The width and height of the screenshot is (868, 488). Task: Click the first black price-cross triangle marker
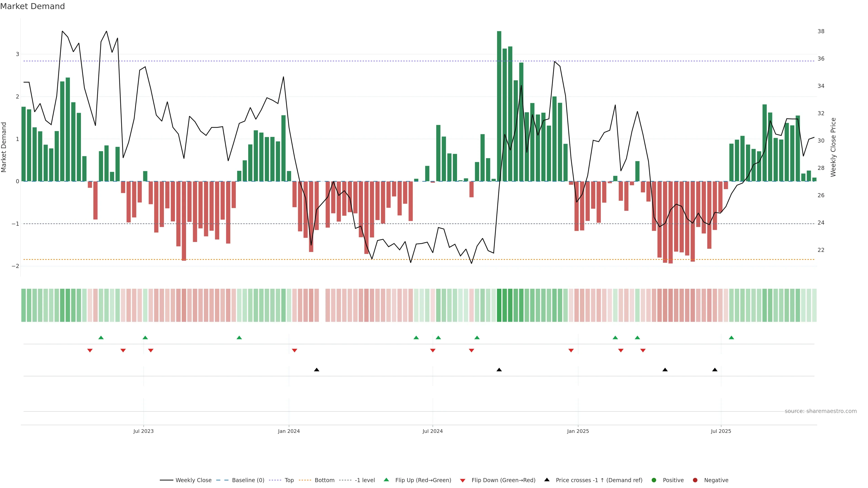(x=316, y=370)
